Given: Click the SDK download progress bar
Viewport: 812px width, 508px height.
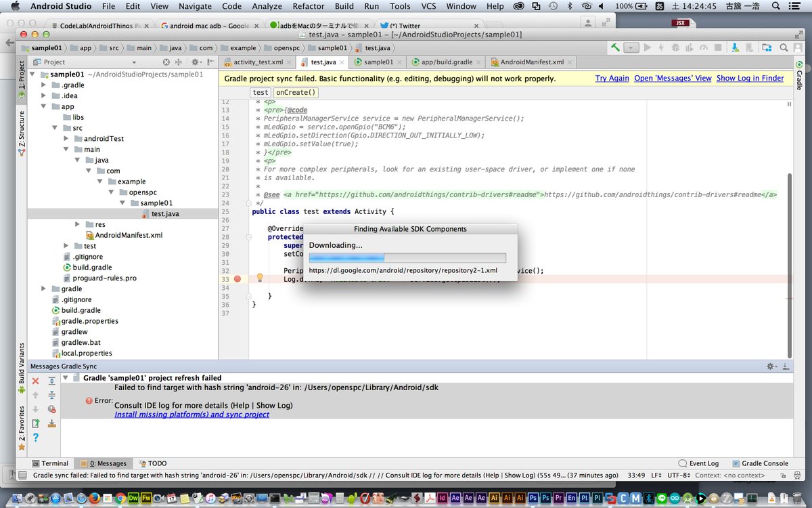Looking at the screenshot, I should pyautogui.click(x=407, y=257).
